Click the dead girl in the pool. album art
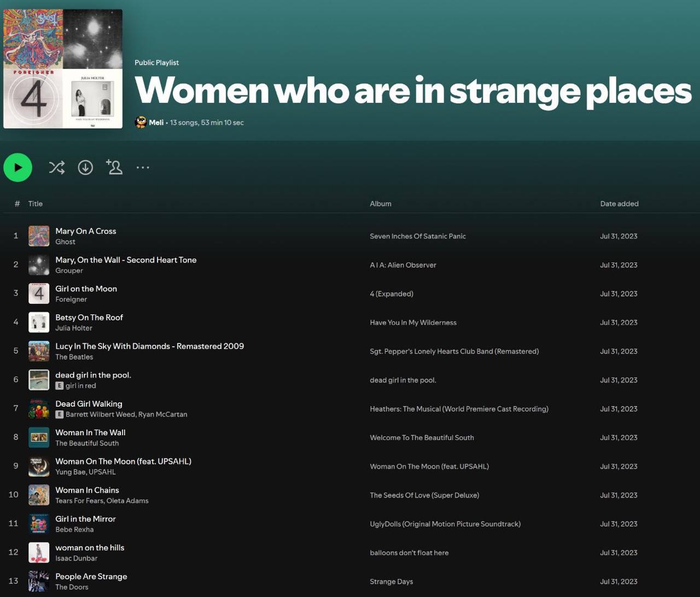Viewport: 700px width, 597px height. (39, 380)
